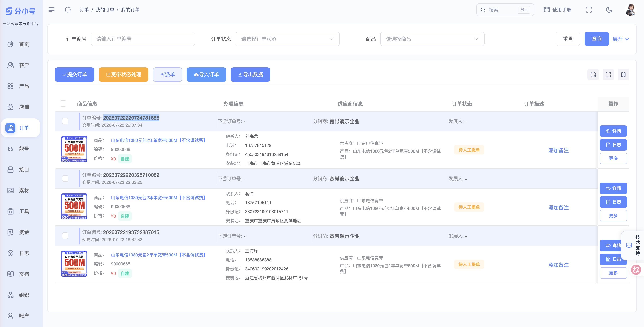Open 更多 for 刘海龙 order
The width and height of the screenshot is (644, 327).
(613, 158)
